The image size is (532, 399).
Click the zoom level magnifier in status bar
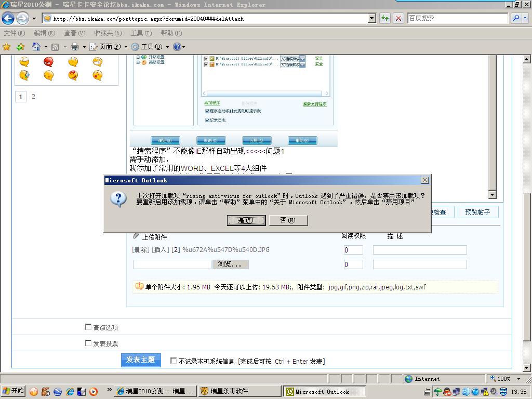point(493,378)
